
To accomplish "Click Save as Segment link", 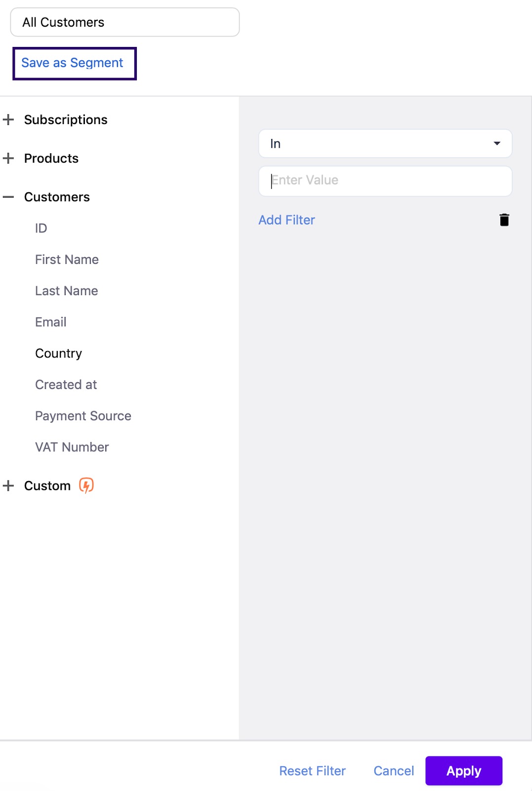I will (72, 63).
